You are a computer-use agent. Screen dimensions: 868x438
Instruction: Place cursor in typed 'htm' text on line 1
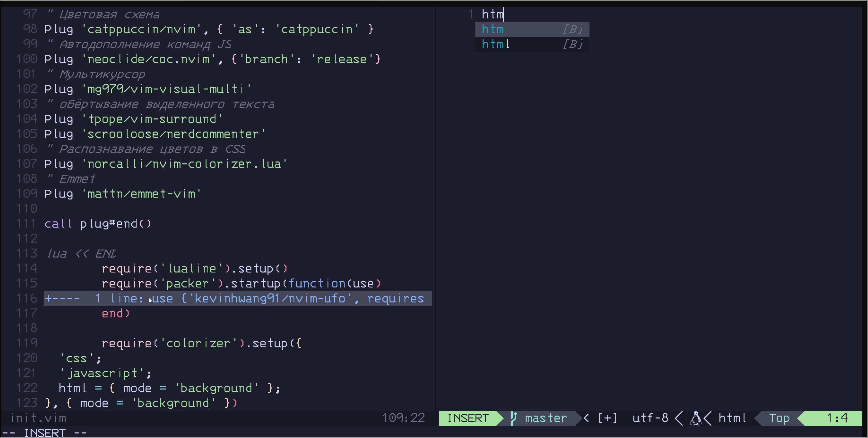pyautogui.click(x=492, y=14)
